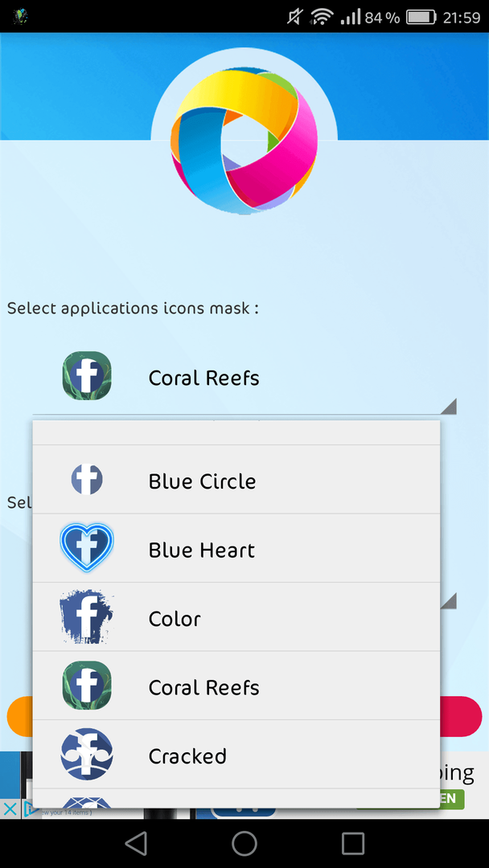Choose Cracked from the dropdown list
This screenshot has height=868, width=489.
236,754
